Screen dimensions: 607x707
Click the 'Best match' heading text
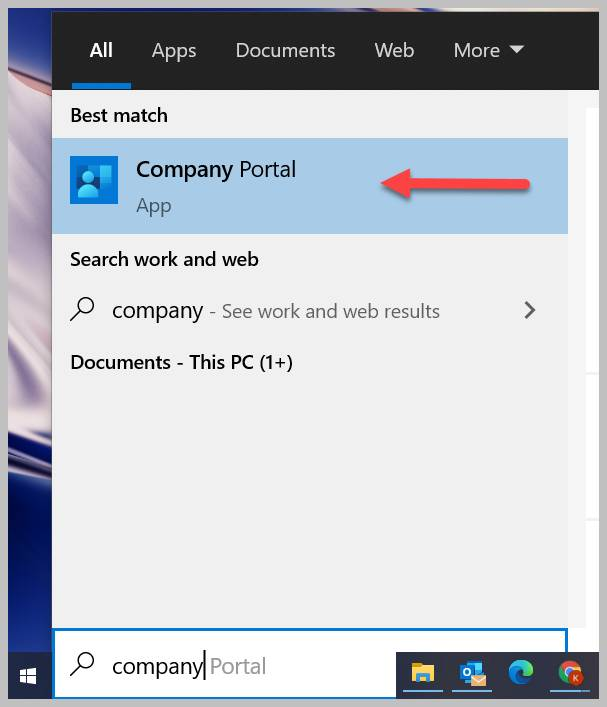[119, 115]
